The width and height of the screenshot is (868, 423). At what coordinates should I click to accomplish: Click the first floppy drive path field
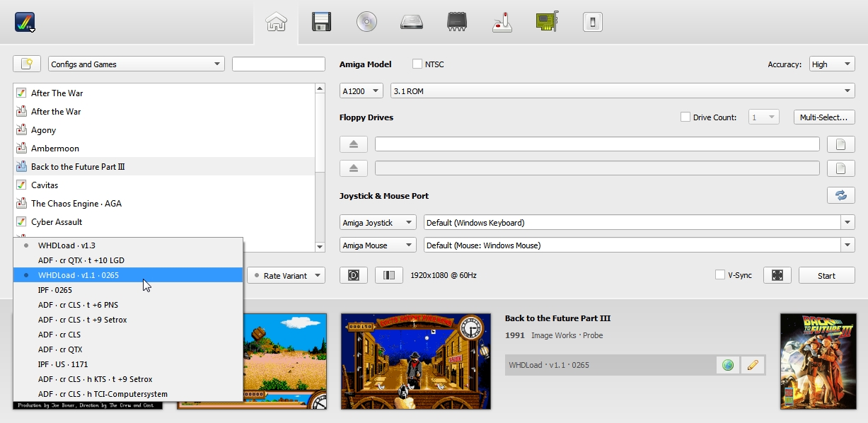[x=597, y=144]
